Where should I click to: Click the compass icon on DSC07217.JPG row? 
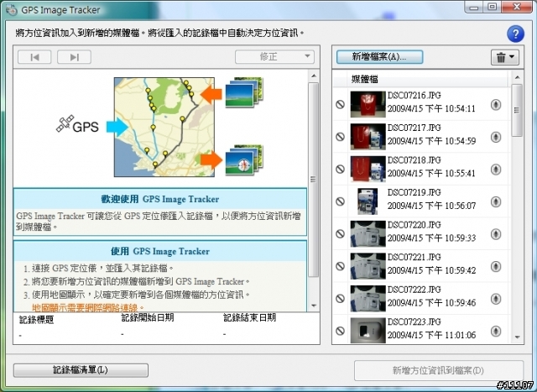(x=496, y=137)
